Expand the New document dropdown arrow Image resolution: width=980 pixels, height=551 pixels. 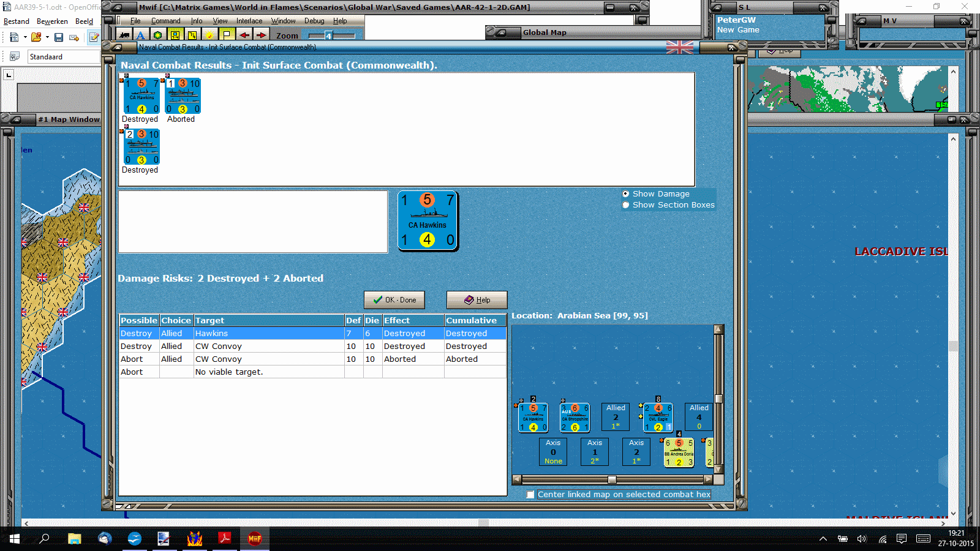pyautogui.click(x=25, y=37)
